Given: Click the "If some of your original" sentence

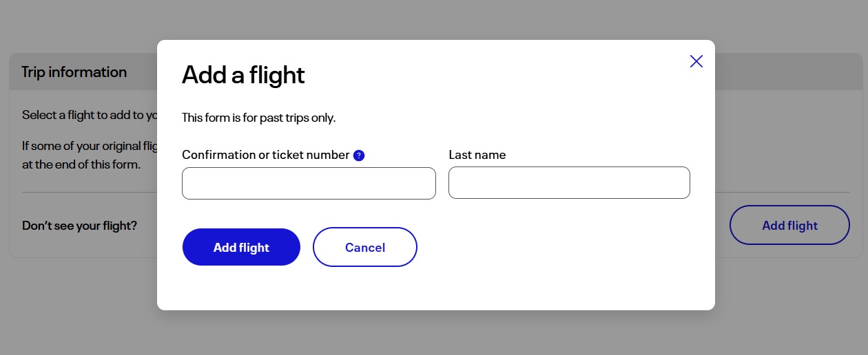Looking at the screenshot, I should click(x=90, y=145).
